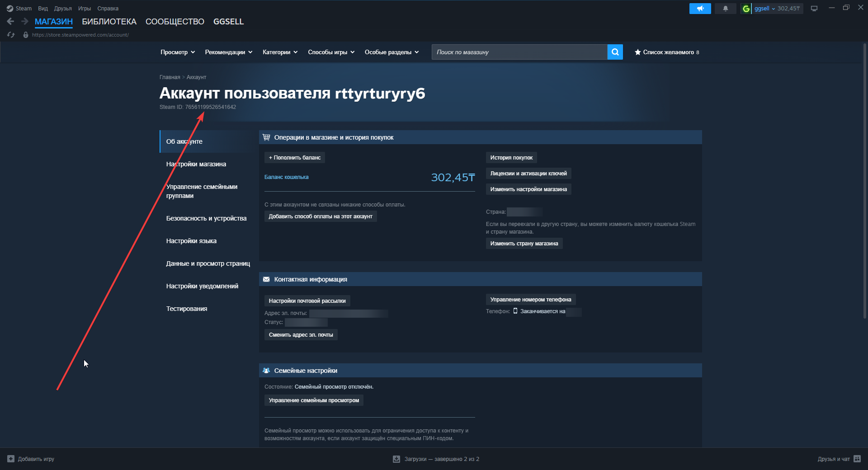Screen dimensions: 868x470
Task: Click Сменить адрес эл. почты
Action: pyautogui.click(x=301, y=335)
